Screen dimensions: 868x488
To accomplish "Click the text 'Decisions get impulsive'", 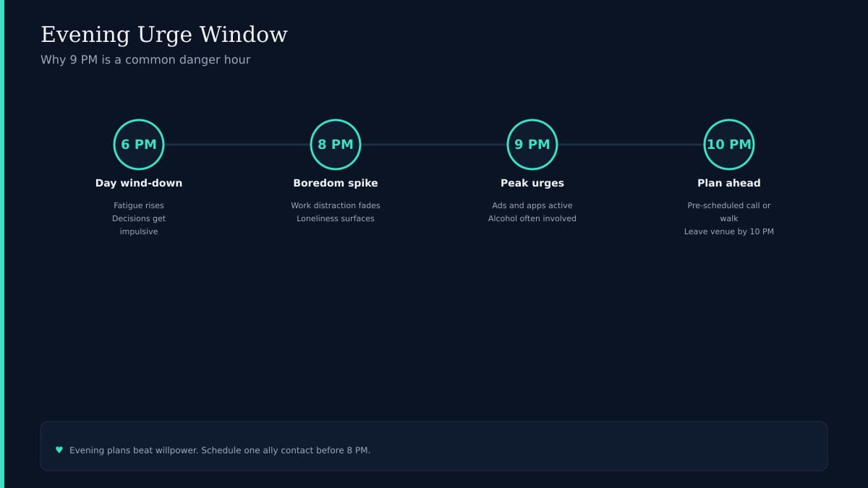I will (139, 225).
